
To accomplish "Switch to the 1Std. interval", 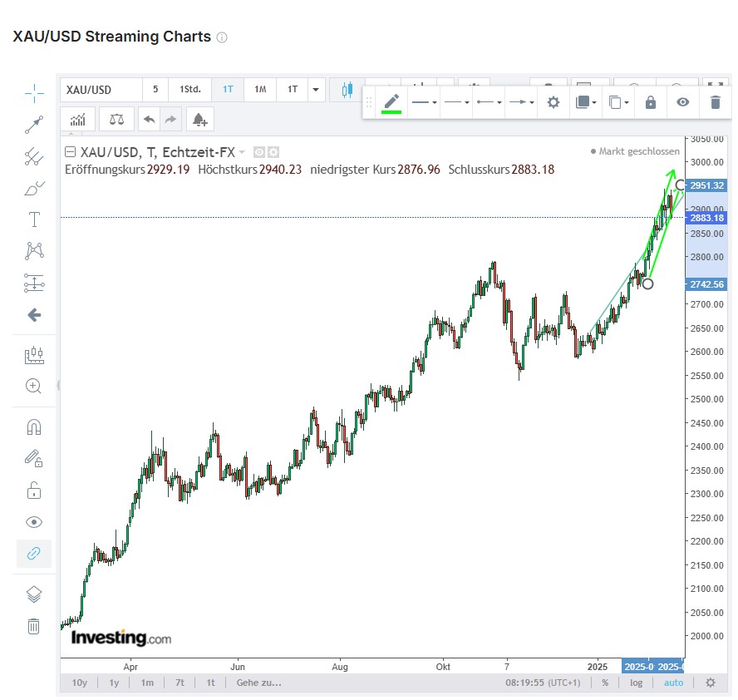I will click(x=190, y=90).
